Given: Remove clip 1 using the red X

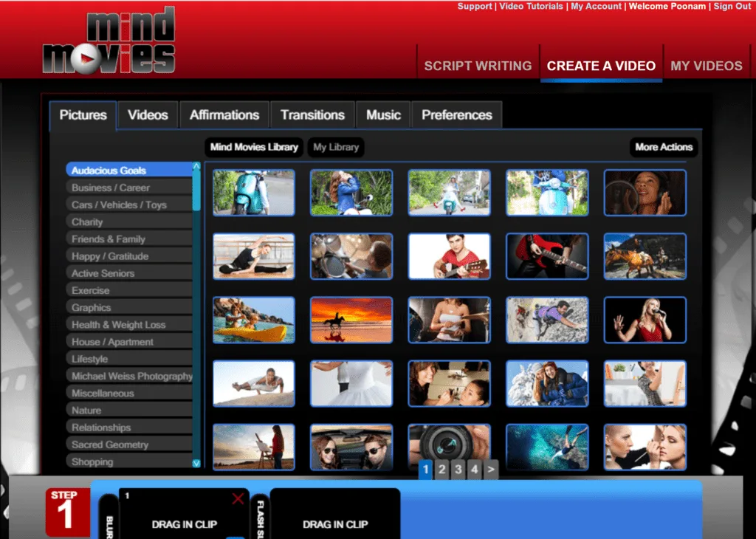Looking at the screenshot, I should point(238,499).
